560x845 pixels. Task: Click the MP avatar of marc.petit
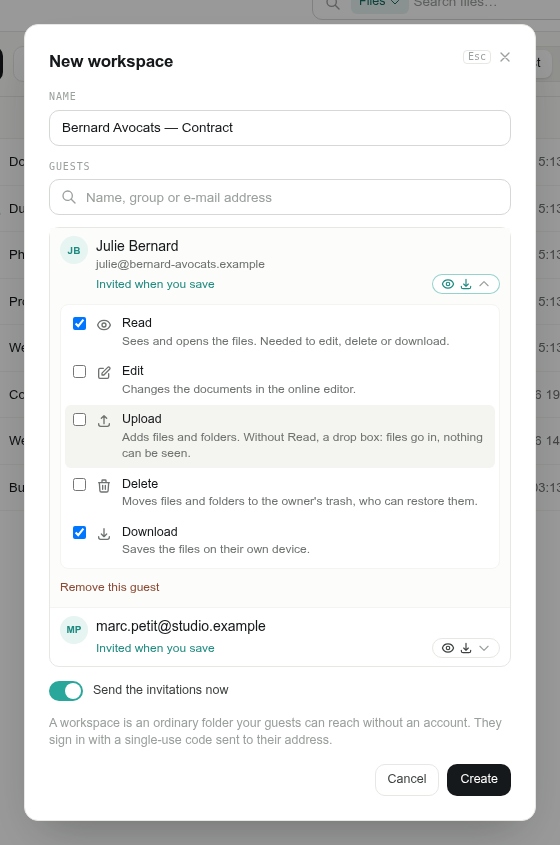[x=74, y=630]
